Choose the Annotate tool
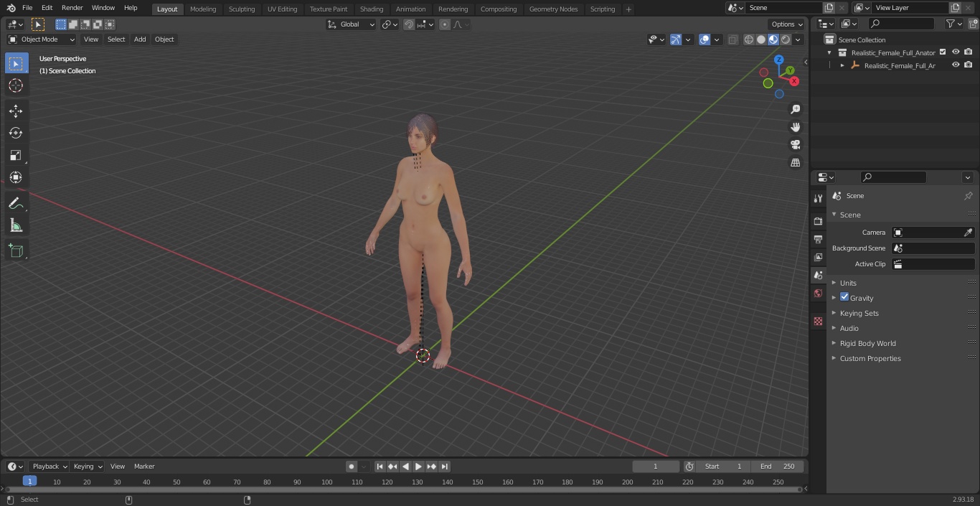Screen dimensions: 980x506 (x=16, y=203)
